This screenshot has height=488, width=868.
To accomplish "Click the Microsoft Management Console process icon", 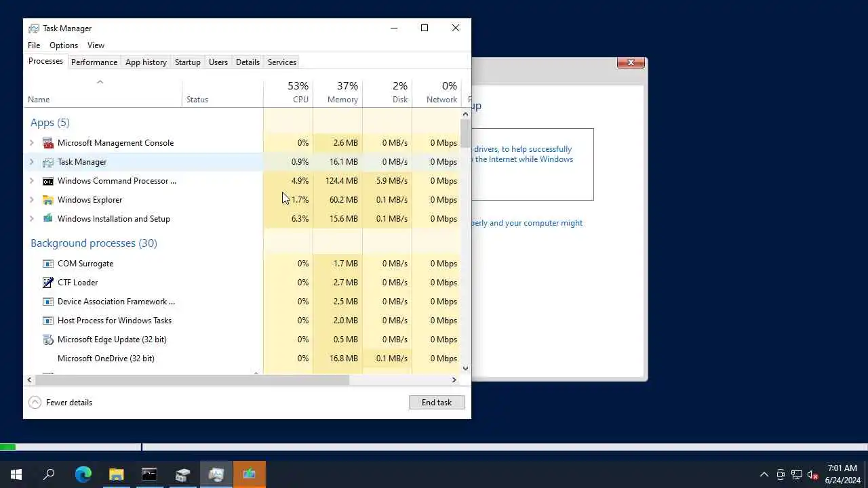I will (x=48, y=143).
